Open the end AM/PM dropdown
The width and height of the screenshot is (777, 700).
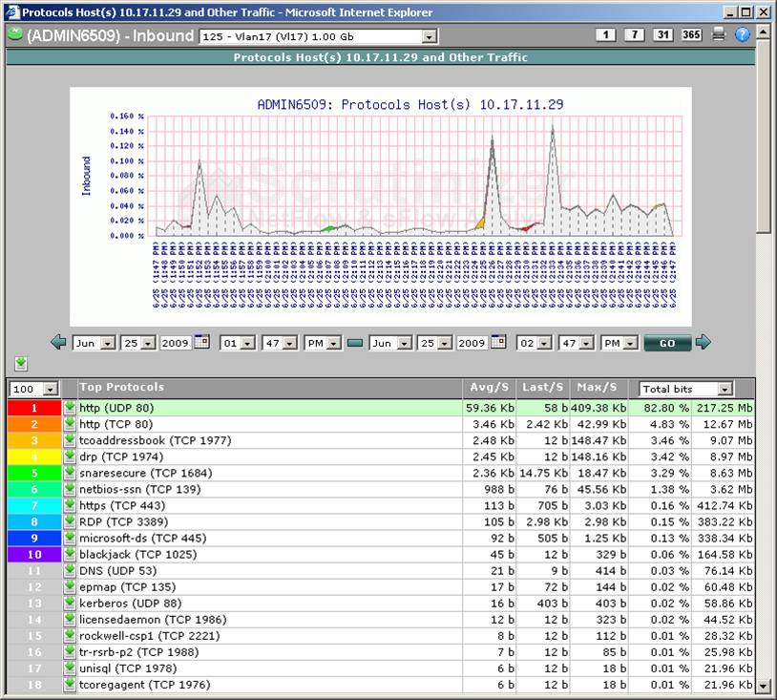619,343
